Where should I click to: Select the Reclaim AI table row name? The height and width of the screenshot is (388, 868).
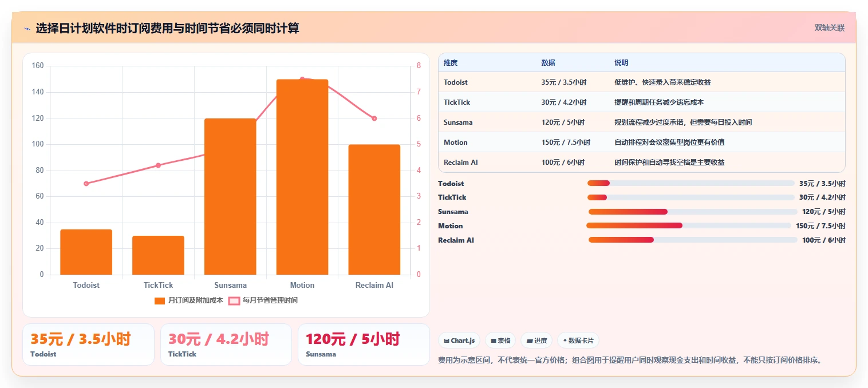[461, 163]
